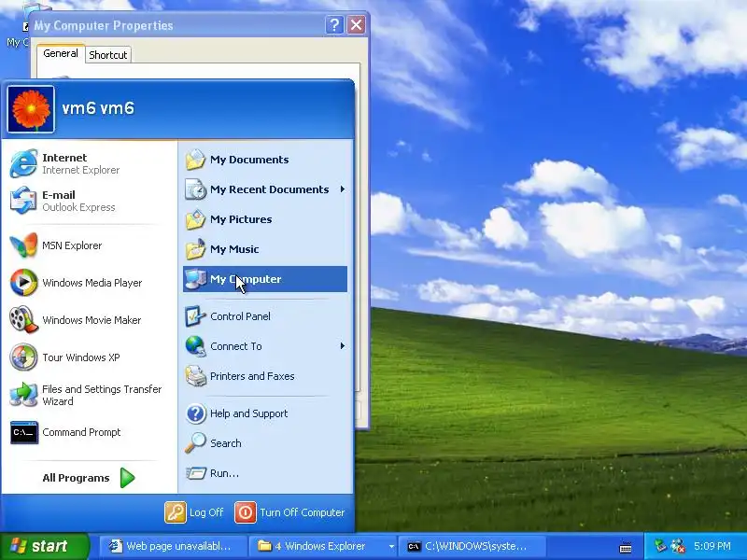Click the My Computer monitor icon

[x=195, y=278]
